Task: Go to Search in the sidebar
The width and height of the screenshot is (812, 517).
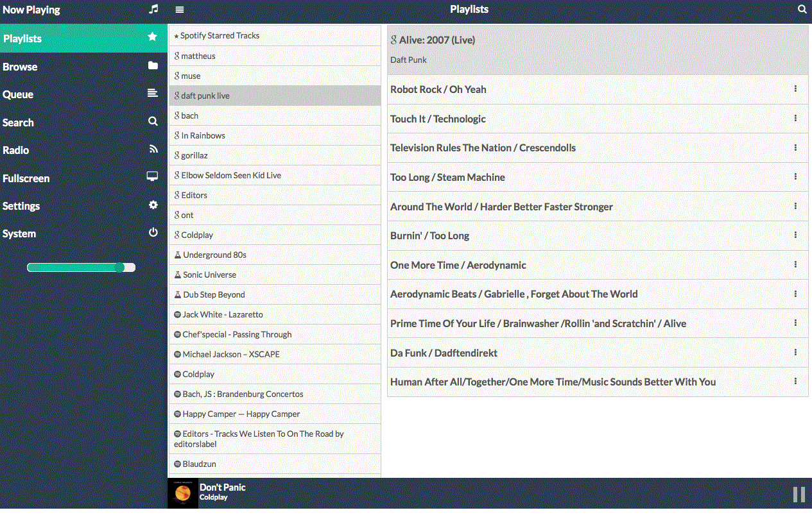Action: point(18,123)
